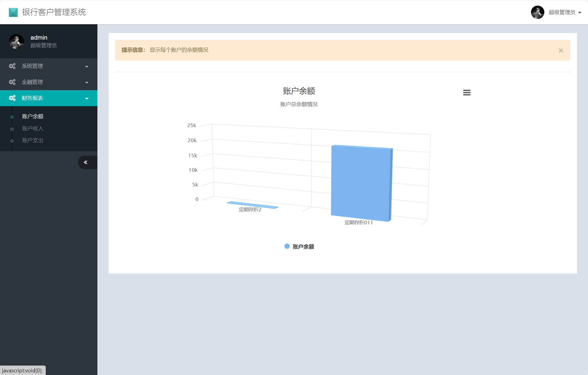Select 账户收入 in the sidebar menu

coord(32,129)
